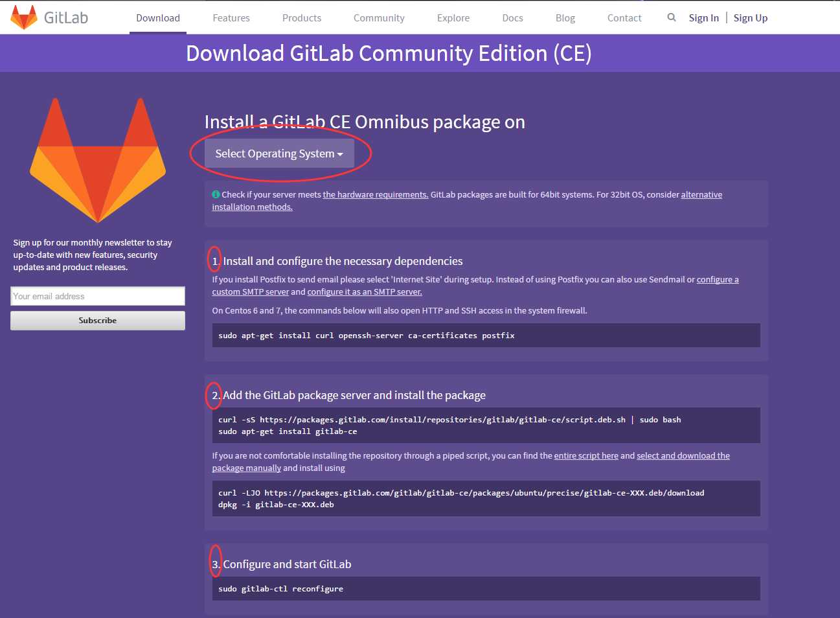
Task: Click the 'sudo apt-get install curl openssh-server' command
Action: click(x=367, y=336)
